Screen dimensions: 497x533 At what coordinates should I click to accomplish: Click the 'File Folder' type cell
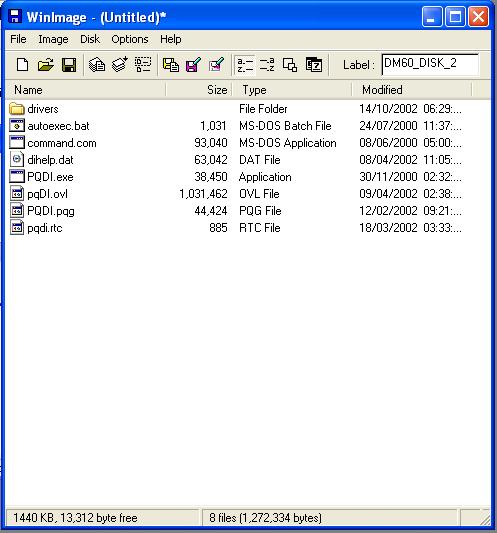(263, 109)
